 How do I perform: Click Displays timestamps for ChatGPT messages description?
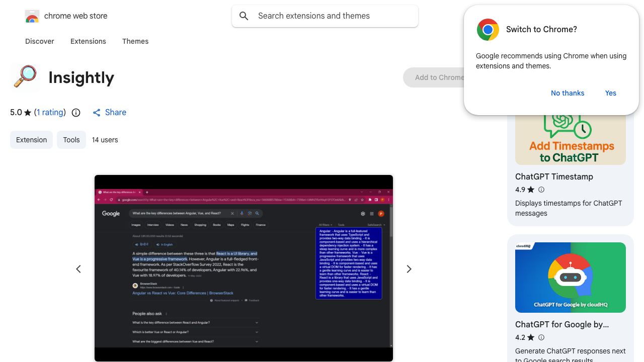(569, 208)
